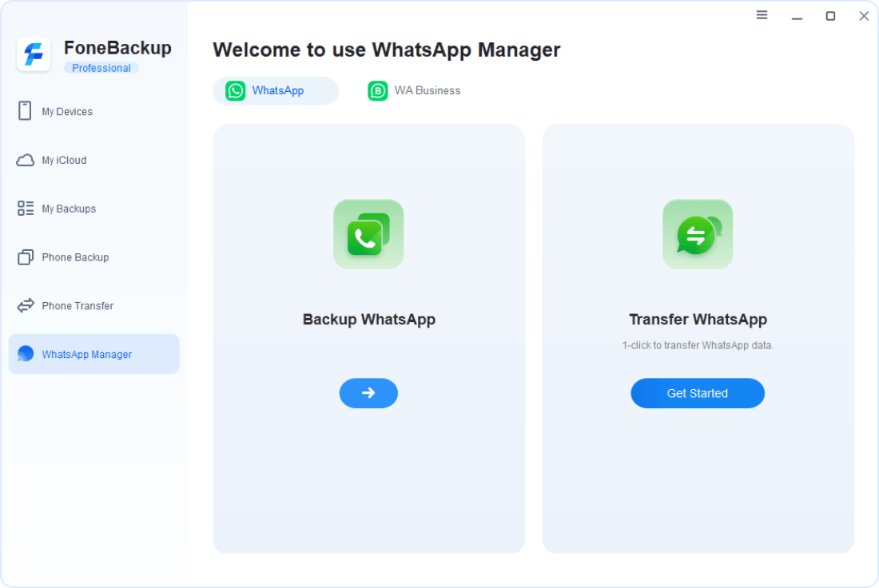Maximize the FoneBackup window
The image size is (879, 588).
(831, 16)
